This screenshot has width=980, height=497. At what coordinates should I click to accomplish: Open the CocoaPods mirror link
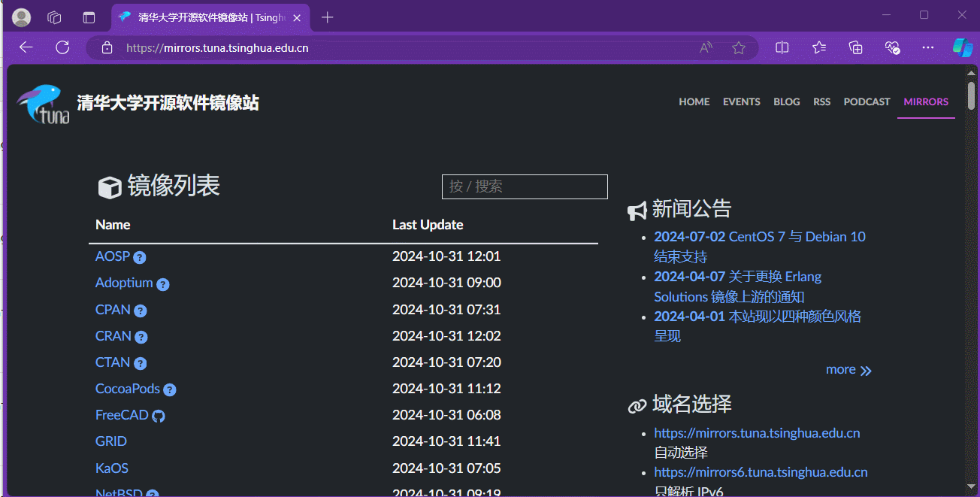[x=128, y=389]
